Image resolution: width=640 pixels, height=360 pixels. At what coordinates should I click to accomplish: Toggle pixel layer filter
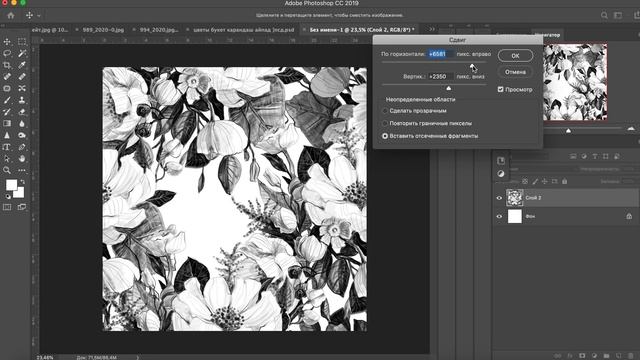point(573,156)
